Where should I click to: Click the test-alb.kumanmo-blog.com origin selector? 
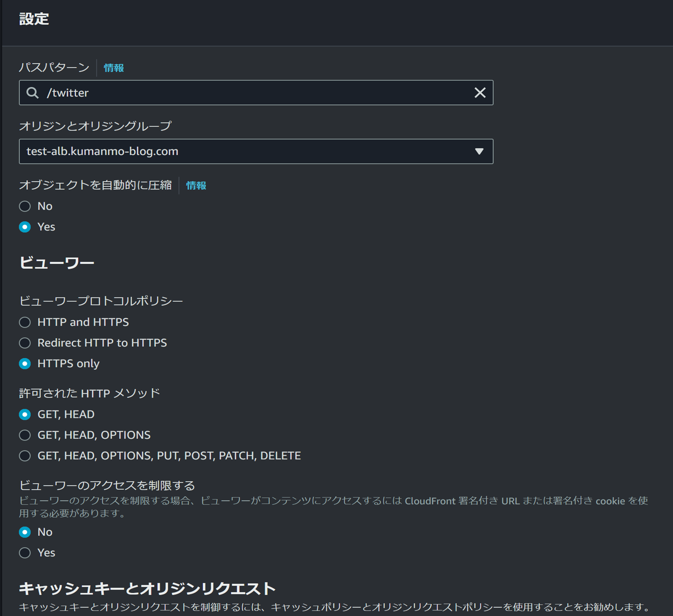(234, 151)
